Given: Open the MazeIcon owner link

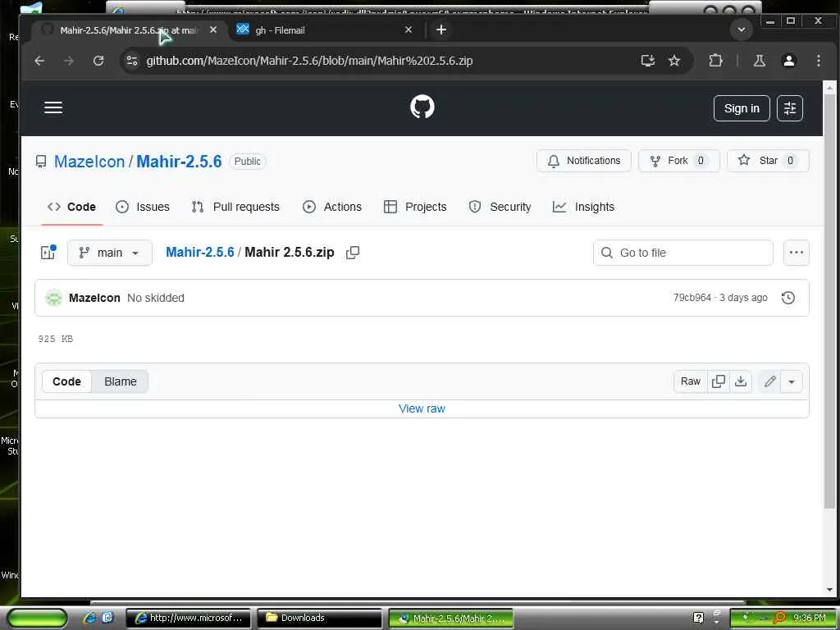Looking at the screenshot, I should (89, 162).
